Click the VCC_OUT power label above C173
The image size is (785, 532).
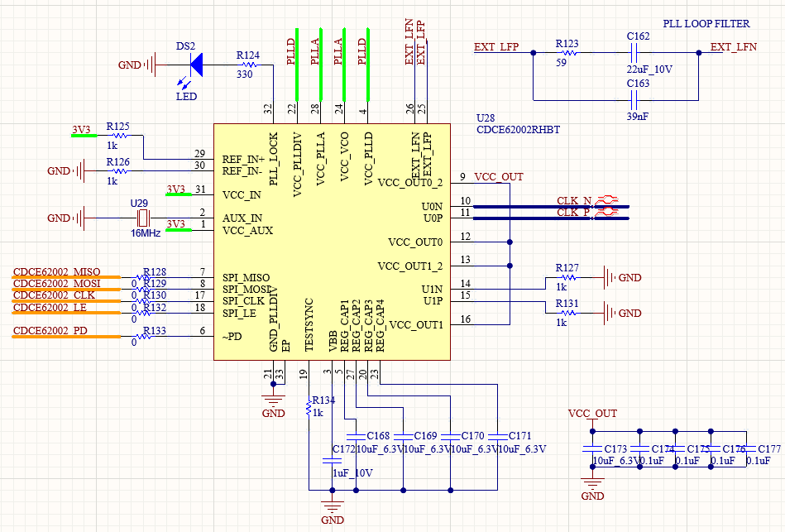[592, 414]
